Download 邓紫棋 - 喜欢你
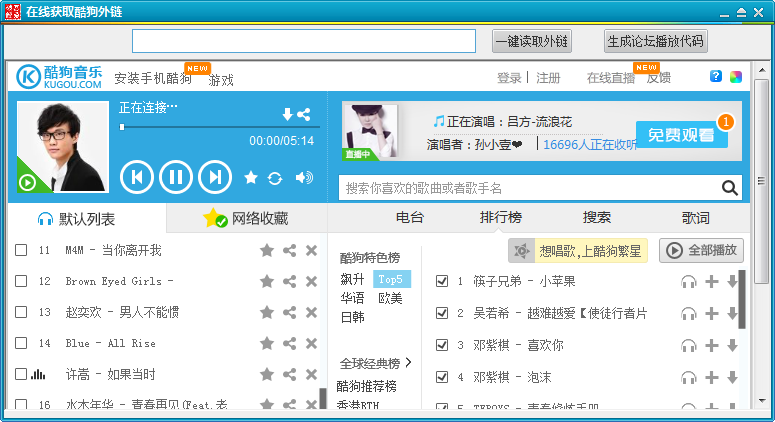775x422 pixels. 732,345
